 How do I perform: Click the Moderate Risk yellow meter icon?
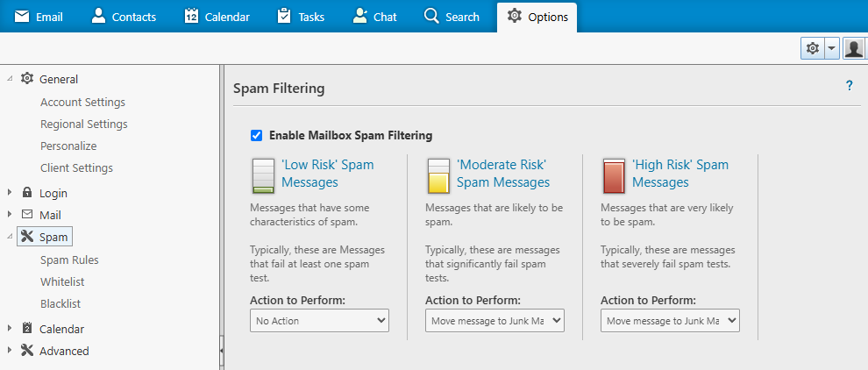click(x=438, y=175)
